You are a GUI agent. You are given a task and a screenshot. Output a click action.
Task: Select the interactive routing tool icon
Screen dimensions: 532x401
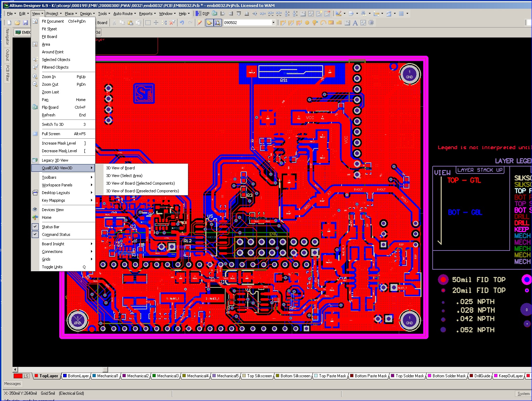click(283, 23)
